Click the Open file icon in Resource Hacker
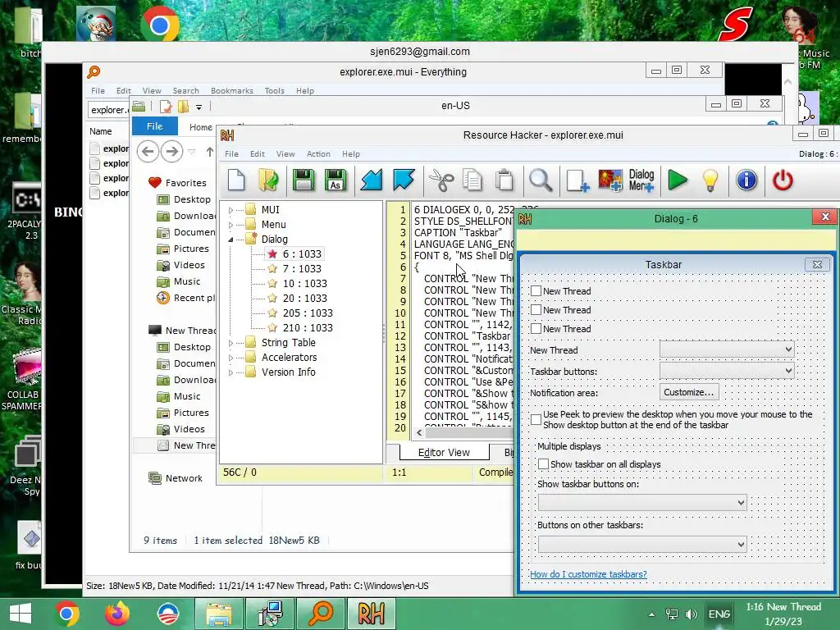 [268, 180]
